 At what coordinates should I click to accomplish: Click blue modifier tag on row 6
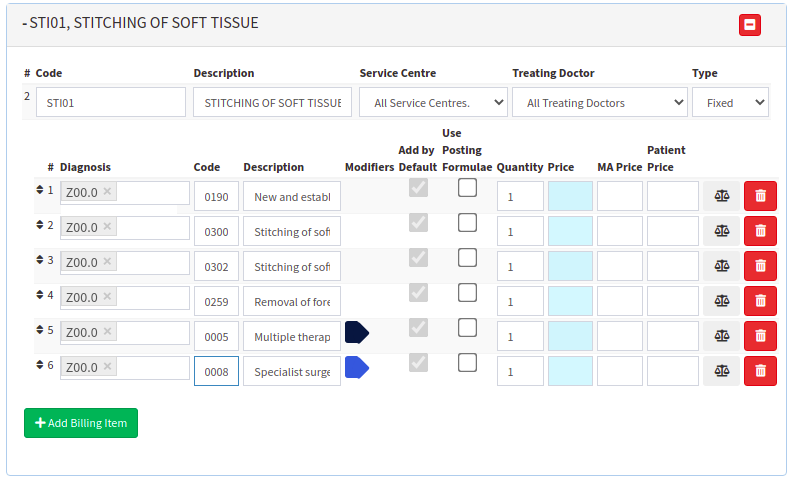pos(357,368)
